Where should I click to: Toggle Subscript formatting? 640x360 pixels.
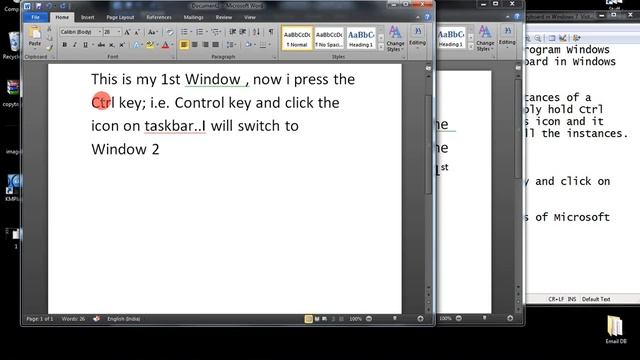(111, 45)
